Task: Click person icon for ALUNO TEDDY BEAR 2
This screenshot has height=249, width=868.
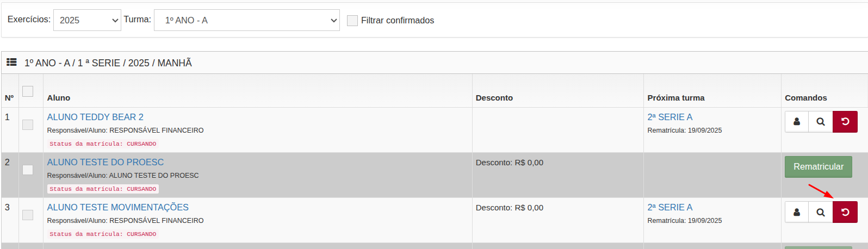Action: (797, 122)
